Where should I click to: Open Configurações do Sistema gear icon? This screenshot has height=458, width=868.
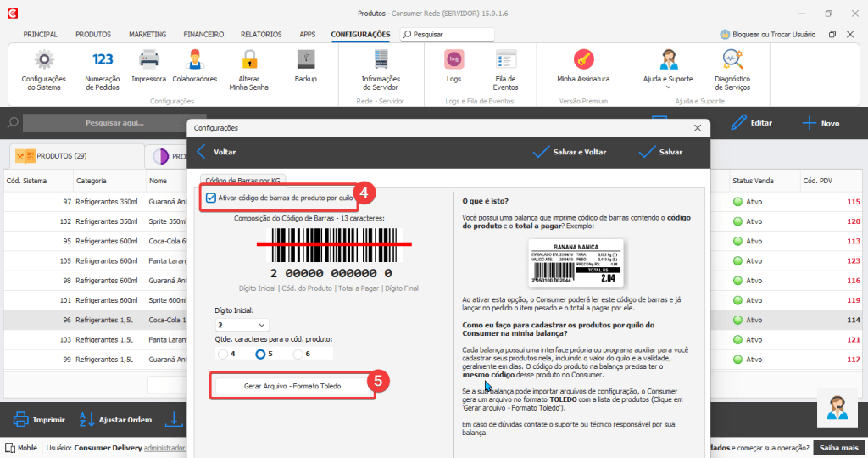[43, 62]
